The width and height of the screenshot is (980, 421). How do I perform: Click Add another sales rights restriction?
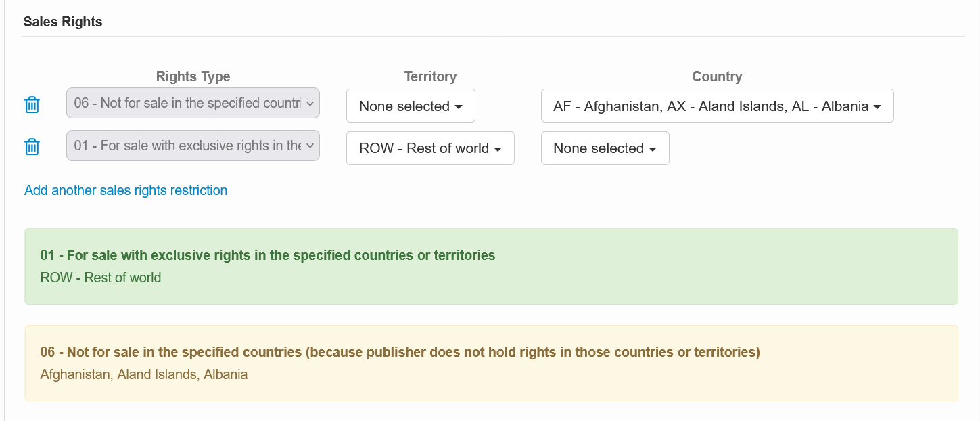coord(126,190)
